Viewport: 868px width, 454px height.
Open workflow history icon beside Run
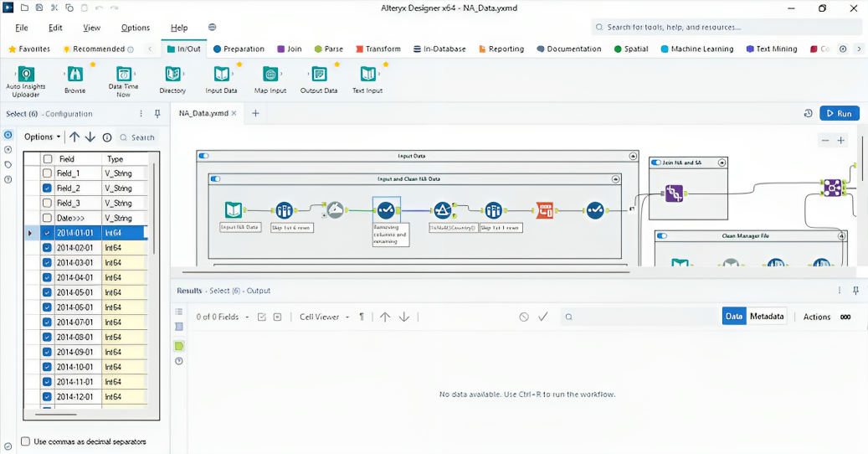coord(809,113)
